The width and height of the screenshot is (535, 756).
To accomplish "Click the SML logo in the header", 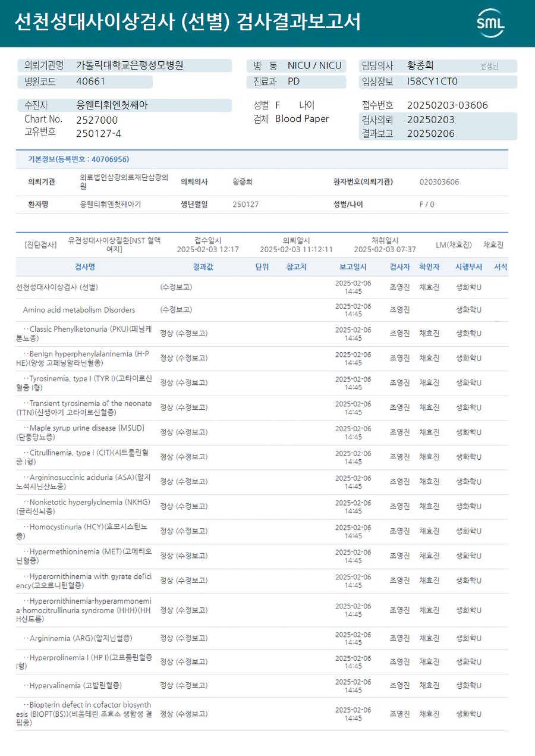I will pos(490,23).
